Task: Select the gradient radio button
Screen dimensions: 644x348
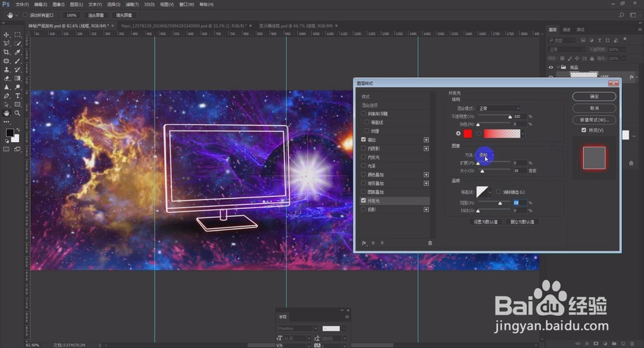Action: click(479, 133)
